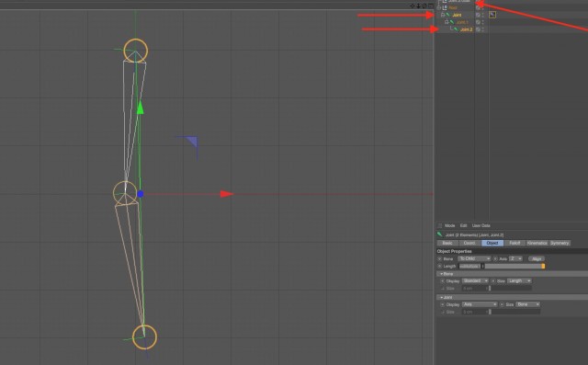Click the Align button
The image size is (588, 365).
537,259
